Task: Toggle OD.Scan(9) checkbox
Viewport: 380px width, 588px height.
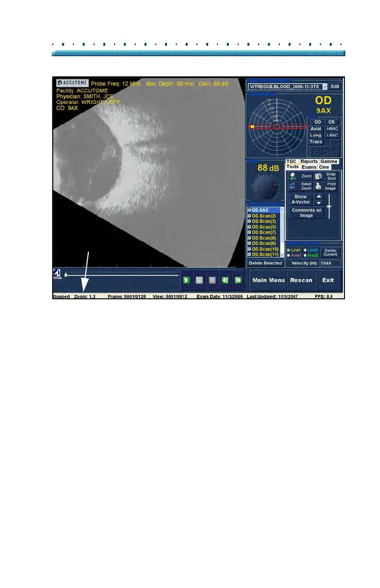Action: (249, 244)
